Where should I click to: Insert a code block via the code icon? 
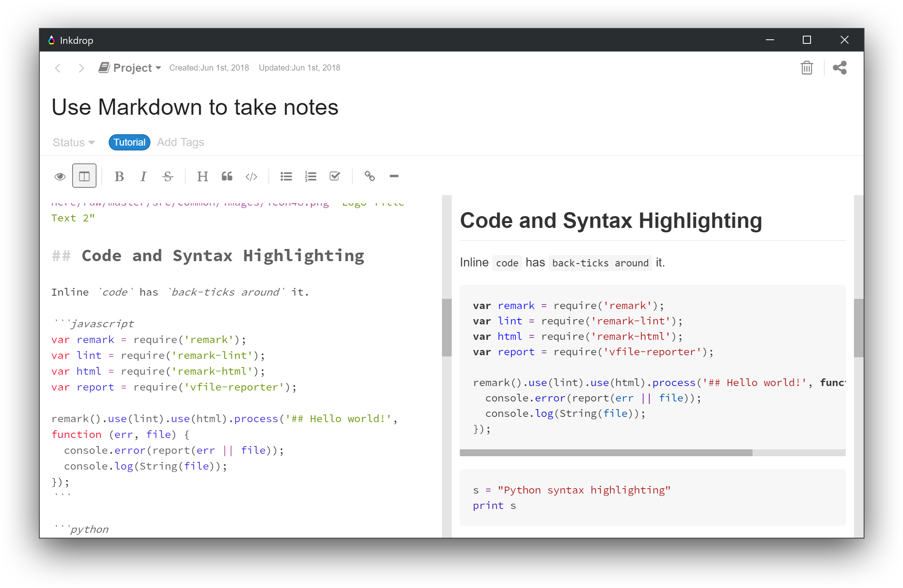pyautogui.click(x=251, y=176)
